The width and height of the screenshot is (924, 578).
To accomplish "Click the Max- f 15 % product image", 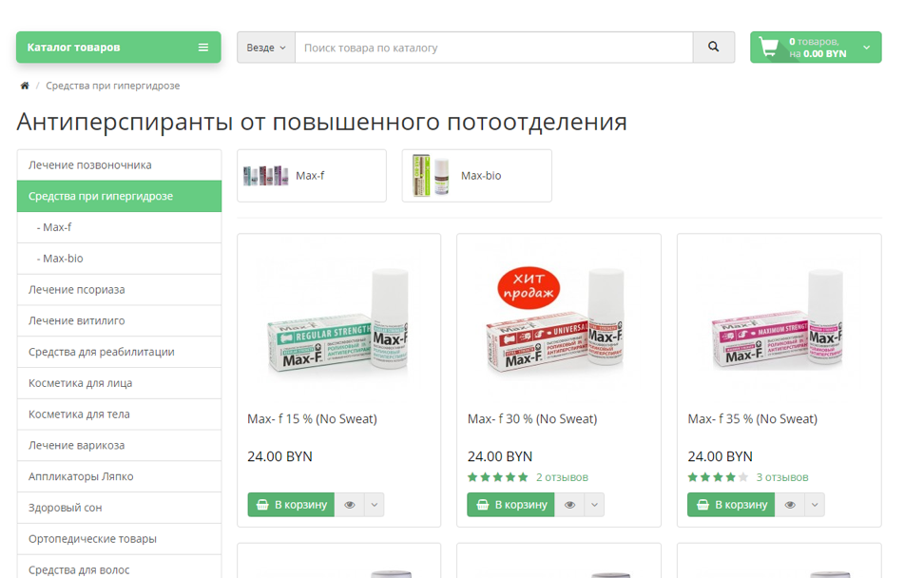I will coord(338,321).
